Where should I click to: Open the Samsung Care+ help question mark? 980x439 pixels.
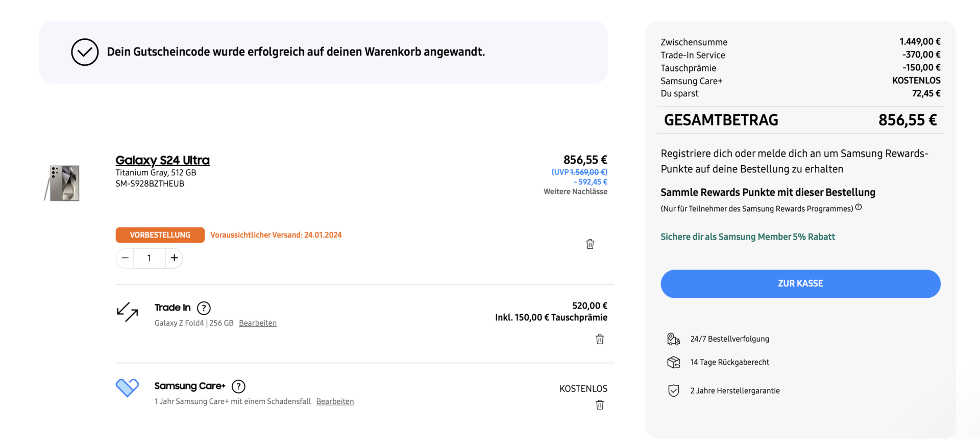[x=238, y=386]
